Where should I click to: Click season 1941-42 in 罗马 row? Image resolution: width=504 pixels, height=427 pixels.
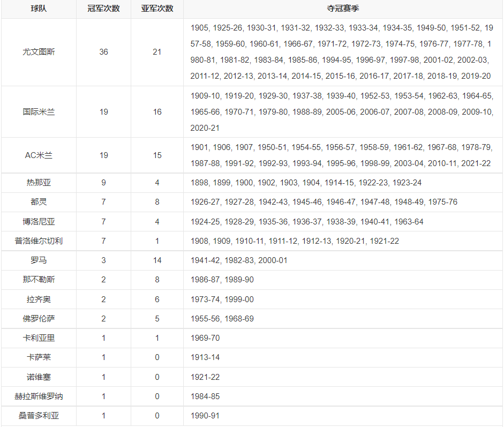205,260
